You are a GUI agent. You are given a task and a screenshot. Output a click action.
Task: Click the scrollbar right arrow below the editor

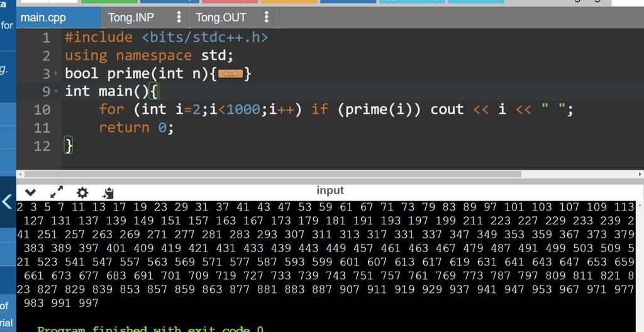tap(640, 174)
